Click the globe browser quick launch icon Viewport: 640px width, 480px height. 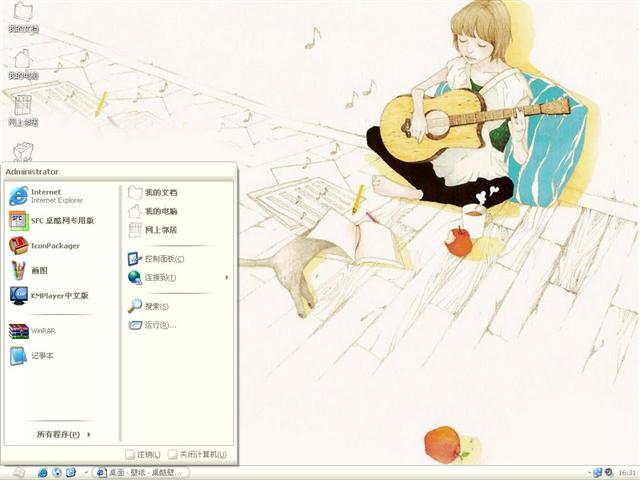(57, 473)
